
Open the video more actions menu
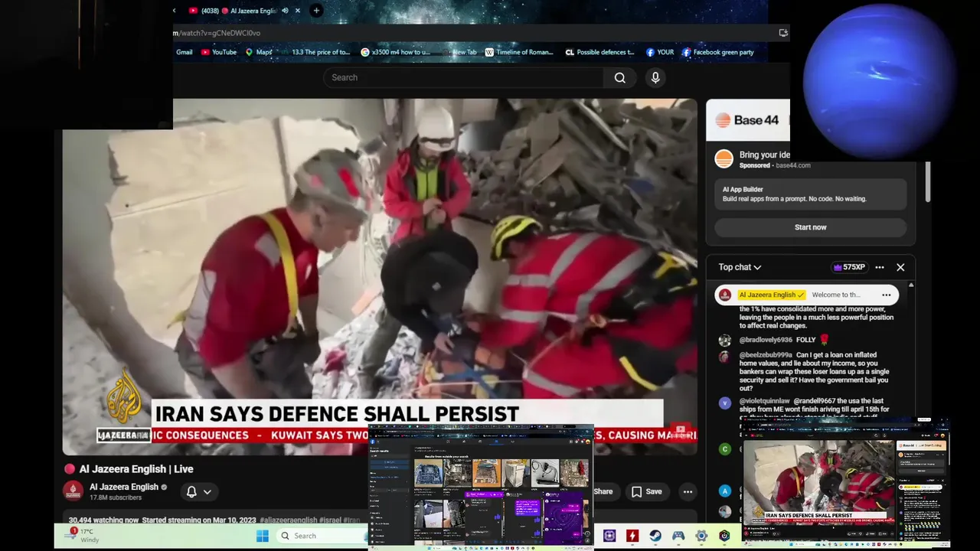(x=688, y=492)
